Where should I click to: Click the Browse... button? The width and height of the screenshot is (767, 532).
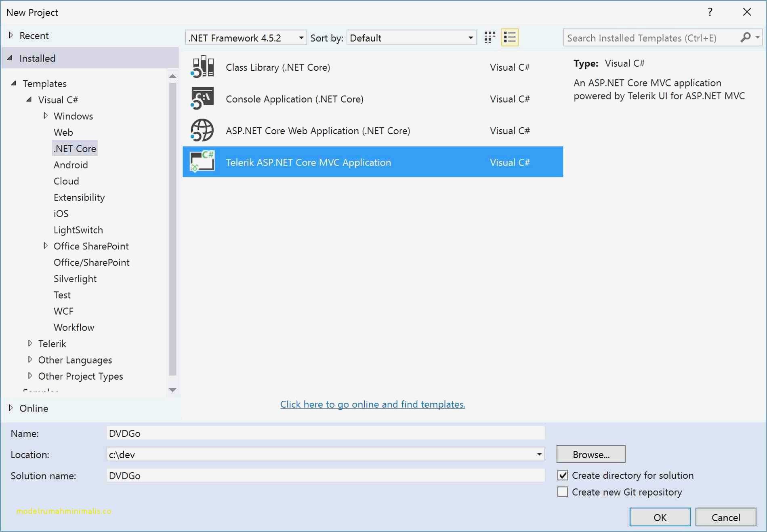click(x=591, y=454)
